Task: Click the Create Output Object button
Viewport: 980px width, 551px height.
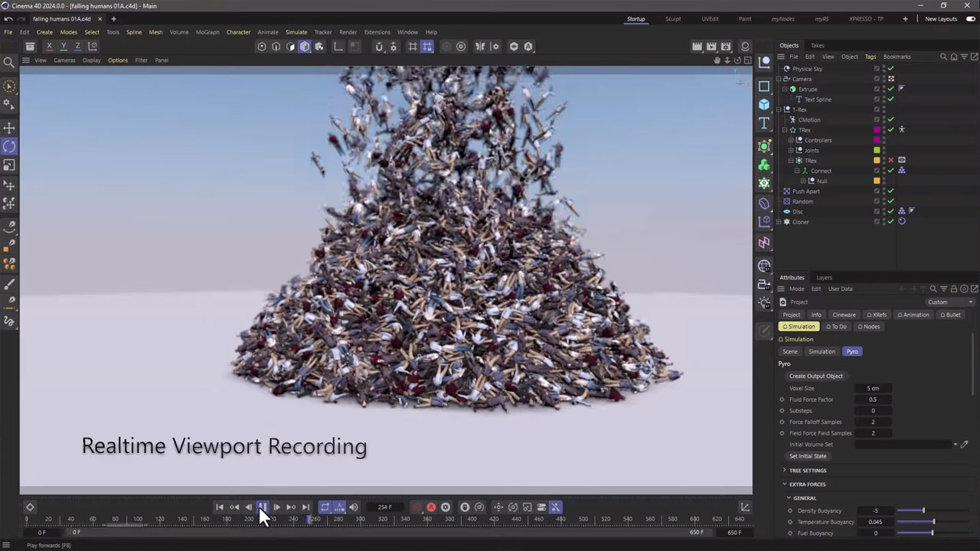Action: [815, 376]
